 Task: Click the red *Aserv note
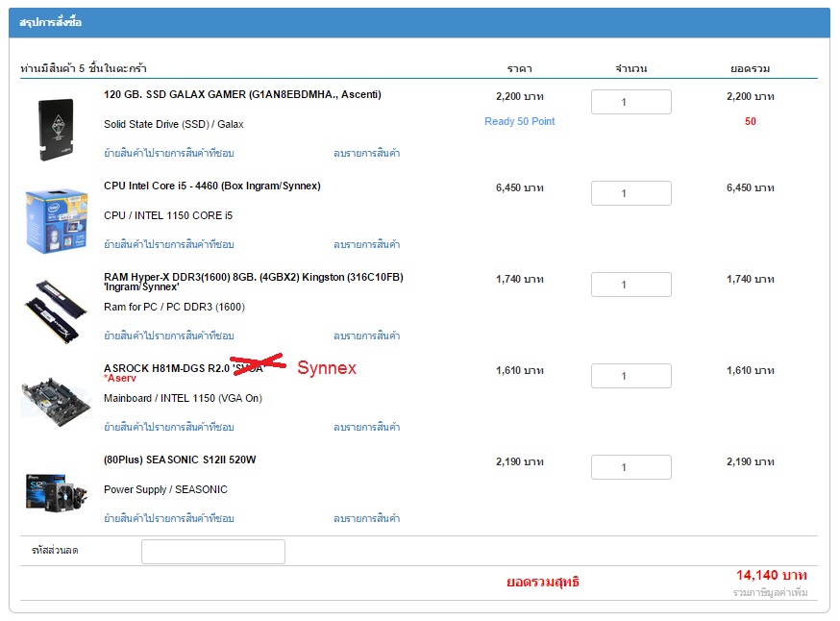(120, 379)
